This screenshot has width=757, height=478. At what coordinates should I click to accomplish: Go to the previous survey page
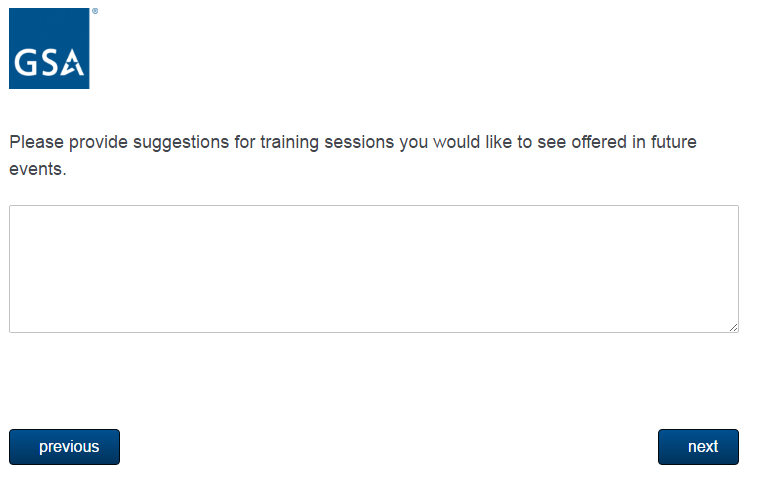(x=64, y=447)
